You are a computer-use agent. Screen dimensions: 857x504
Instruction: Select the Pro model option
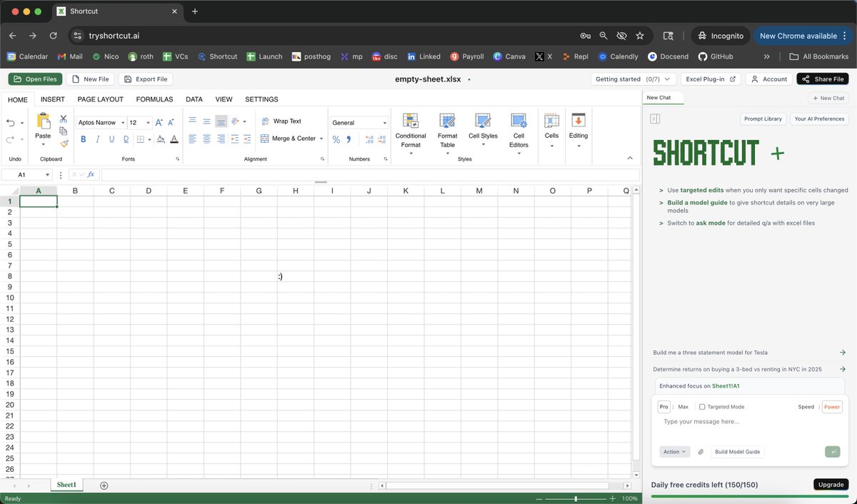[x=663, y=407]
